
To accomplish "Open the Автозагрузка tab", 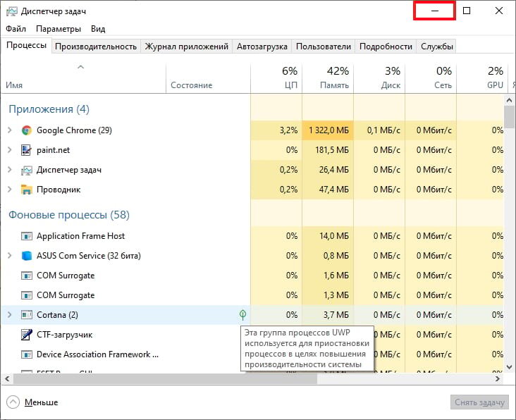I will (262, 47).
